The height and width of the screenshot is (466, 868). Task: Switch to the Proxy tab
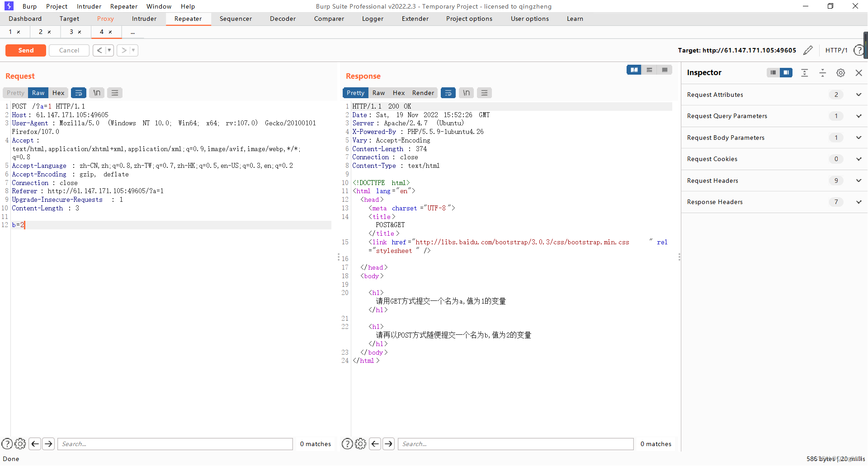tap(105, 19)
